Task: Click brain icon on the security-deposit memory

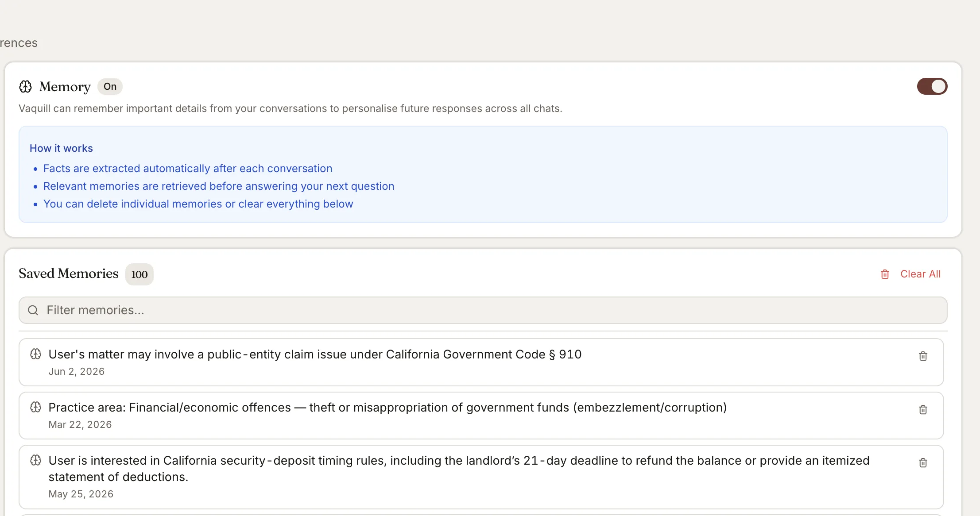Action: coord(36,460)
